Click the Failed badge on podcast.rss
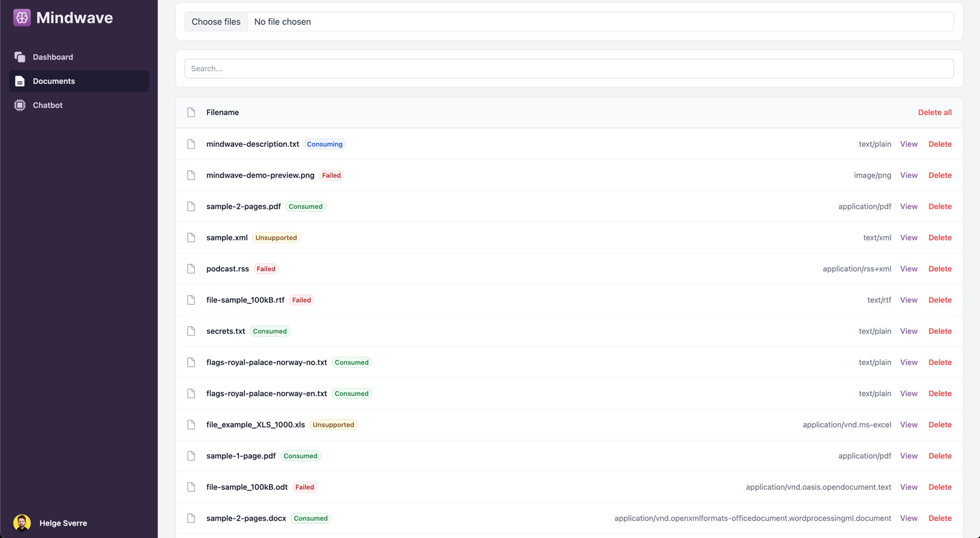Image resolution: width=980 pixels, height=538 pixels. pos(266,269)
